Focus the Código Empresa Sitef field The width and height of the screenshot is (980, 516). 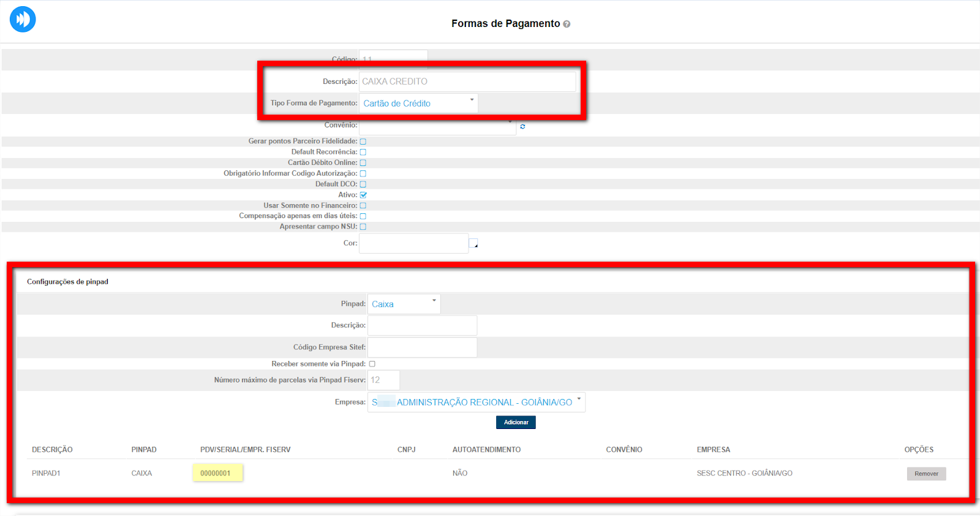coord(422,347)
